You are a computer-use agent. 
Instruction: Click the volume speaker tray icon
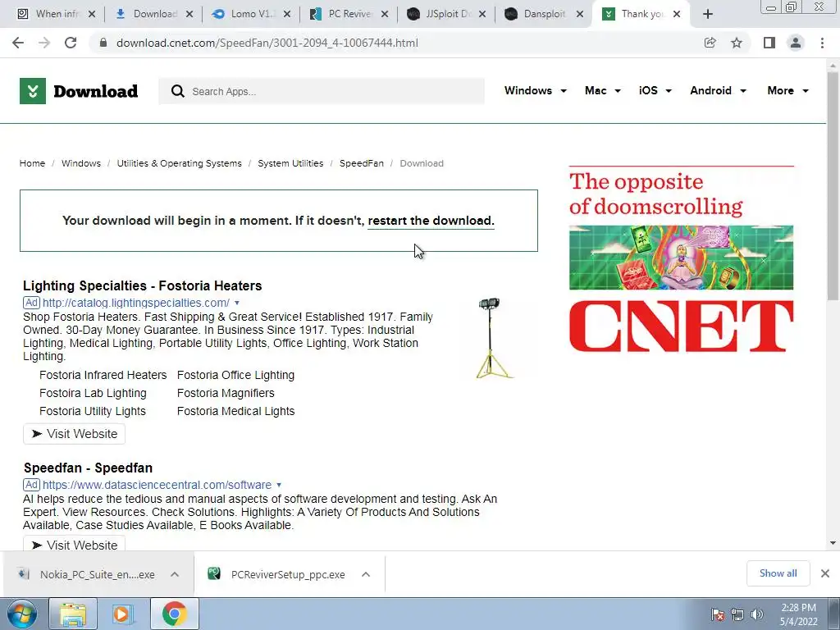(x=757, y=614)
